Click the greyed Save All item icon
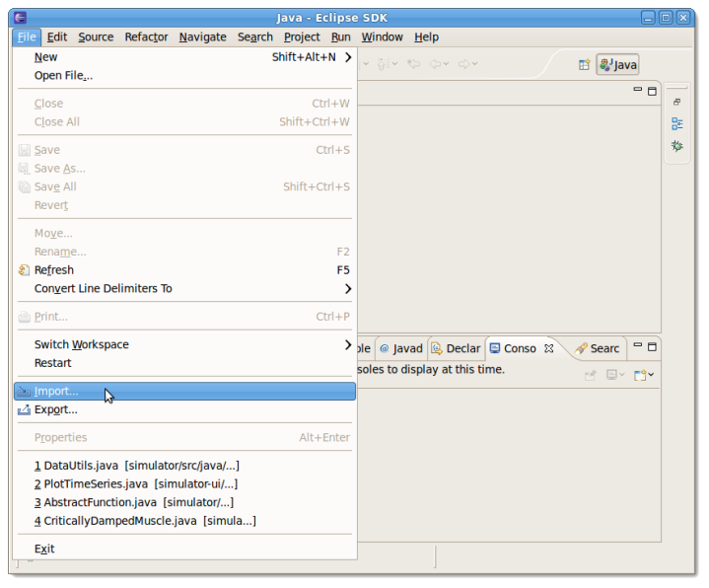 tap(25, 186)
